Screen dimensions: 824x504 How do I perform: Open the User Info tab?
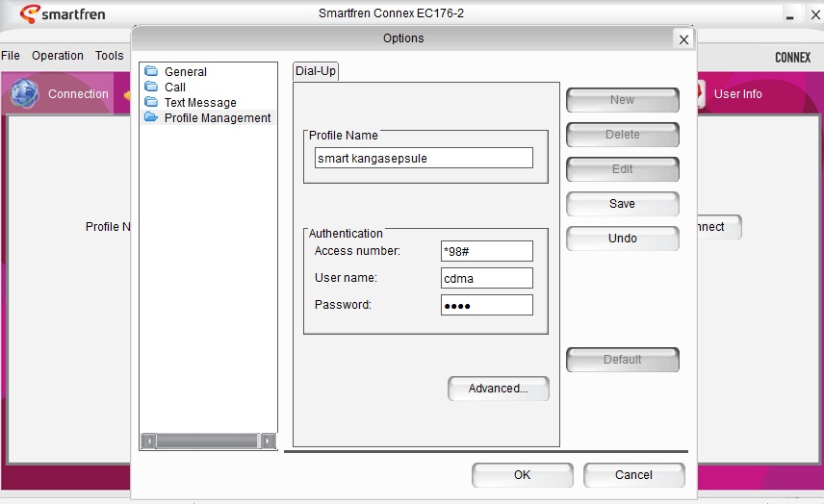[737, 94]
